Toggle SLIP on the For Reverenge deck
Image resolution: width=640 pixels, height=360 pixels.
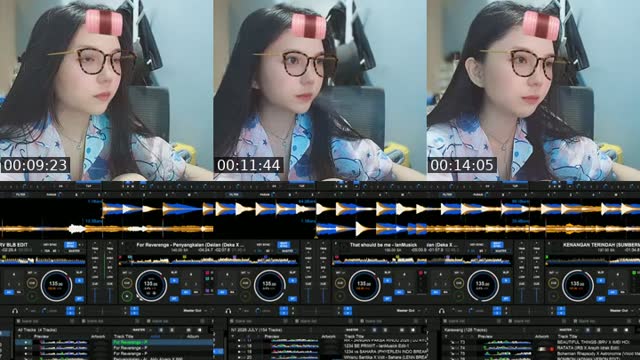pos(174,272)
